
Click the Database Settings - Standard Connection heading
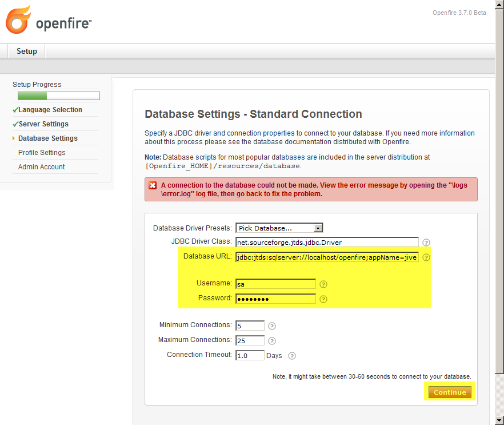pos(253,114)
